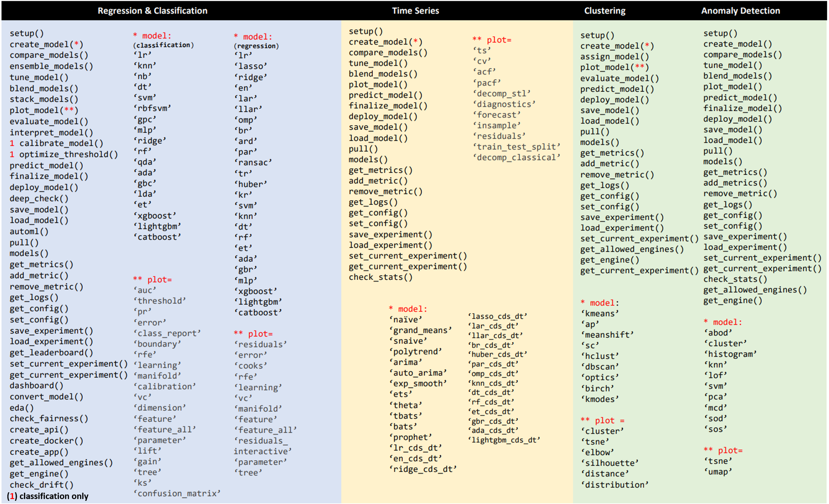Click the 'ransac' regression model
The image size is (829, 504).
click(253, 162)
